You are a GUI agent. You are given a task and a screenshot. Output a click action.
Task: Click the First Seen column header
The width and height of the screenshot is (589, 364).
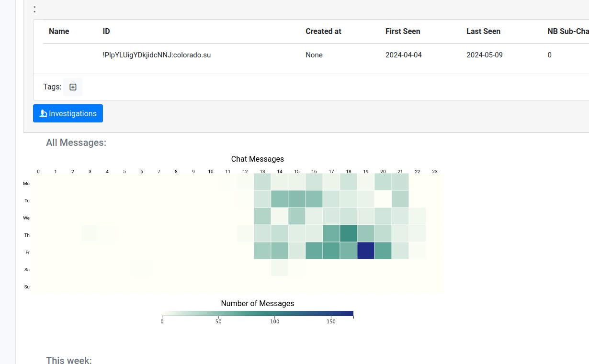tap(403, 32)
